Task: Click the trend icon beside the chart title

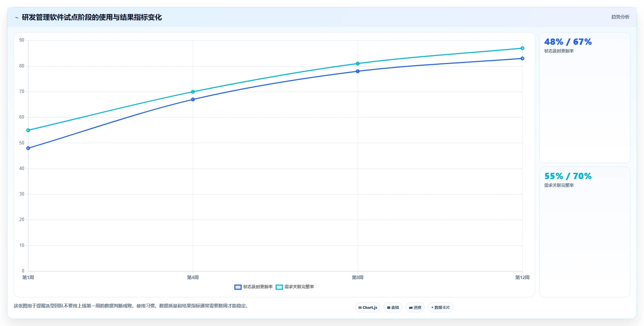Action: coord(16,17)
